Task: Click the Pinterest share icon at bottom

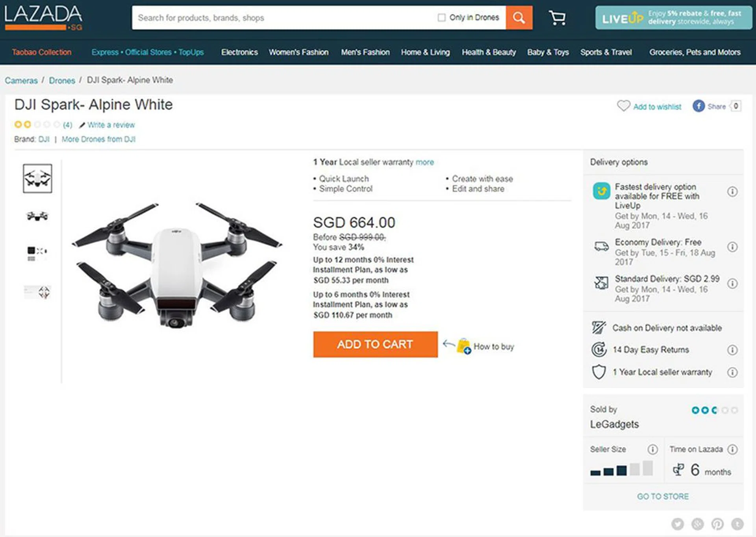Action: (717, 524)
